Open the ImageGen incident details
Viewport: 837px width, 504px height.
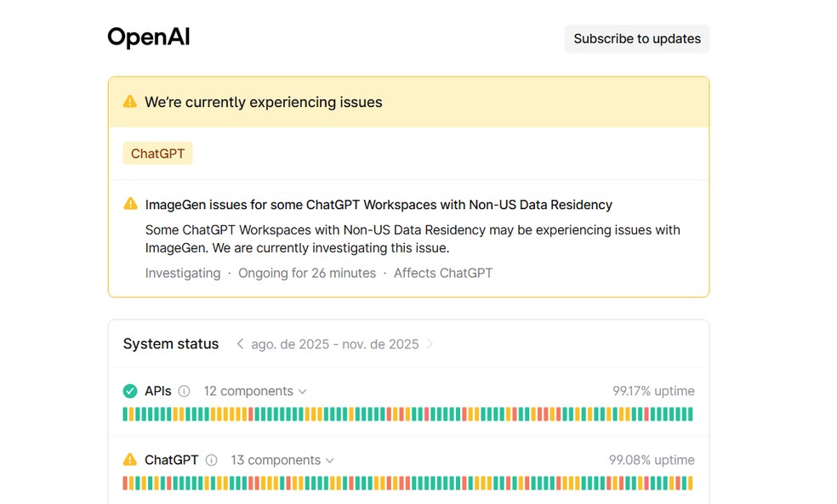point(378,204)
